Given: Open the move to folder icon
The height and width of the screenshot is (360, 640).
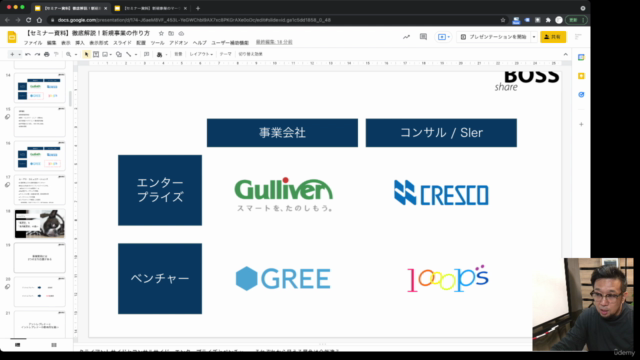Looking at the screenshot, I should click(171, 33).
